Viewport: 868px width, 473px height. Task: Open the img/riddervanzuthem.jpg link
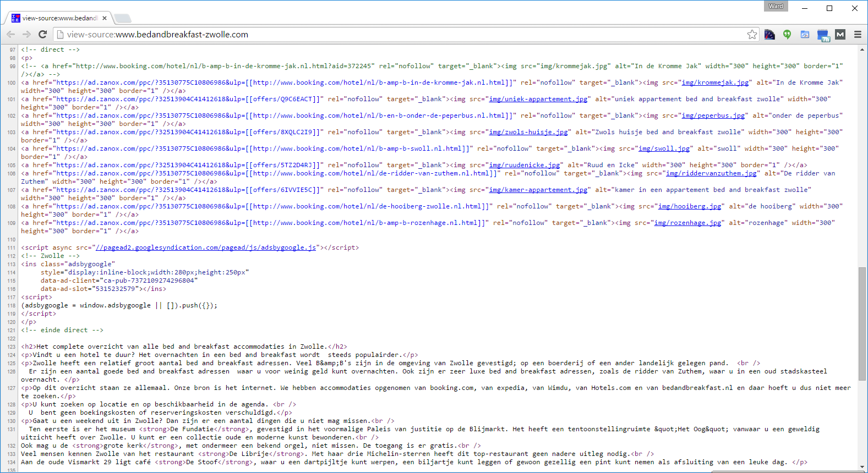coord(711,173)
